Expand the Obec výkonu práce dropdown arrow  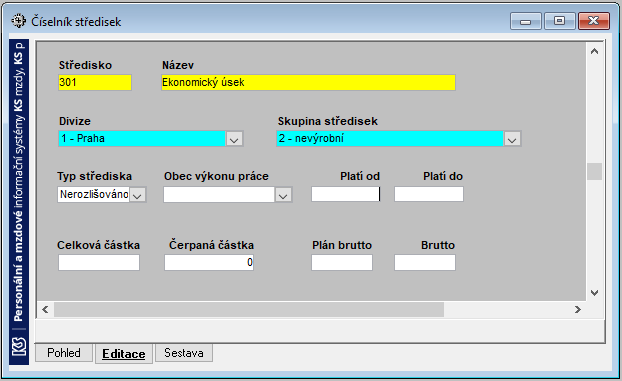pyautogui.click(x=283, y=195)
